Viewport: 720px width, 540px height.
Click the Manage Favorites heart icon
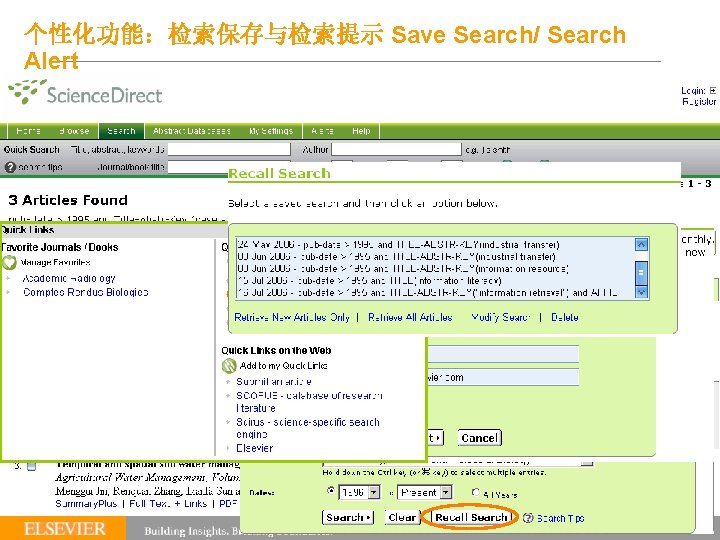point(9,263)
